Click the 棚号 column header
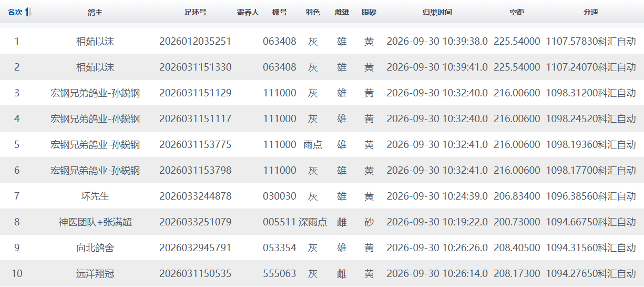Viewport: 644px width, 287px height. [x=280, y=12]
